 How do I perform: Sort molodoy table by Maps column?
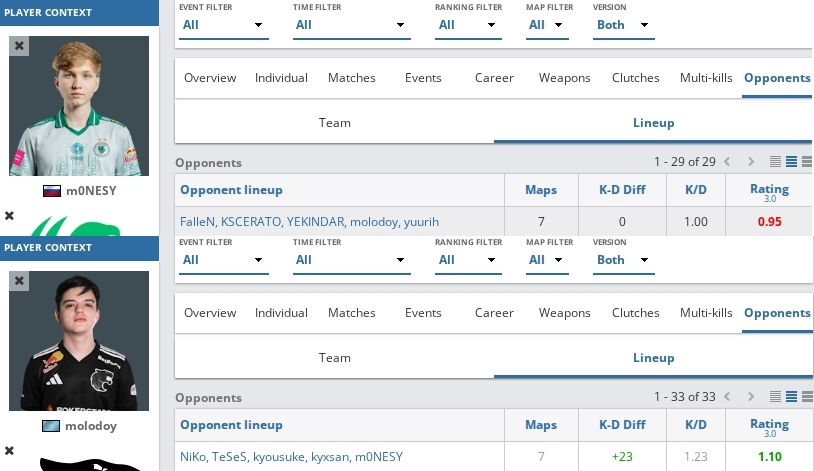click(x=541, y=425)
